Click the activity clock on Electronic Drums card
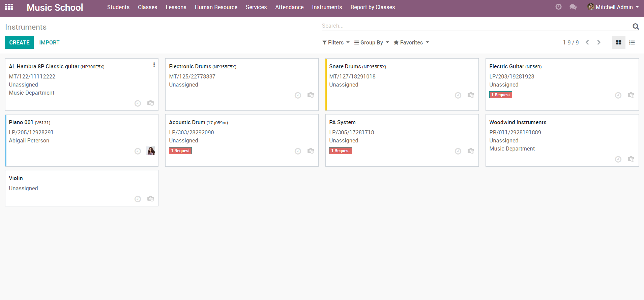This screenshot has height=300, width=644. [298, 95]
